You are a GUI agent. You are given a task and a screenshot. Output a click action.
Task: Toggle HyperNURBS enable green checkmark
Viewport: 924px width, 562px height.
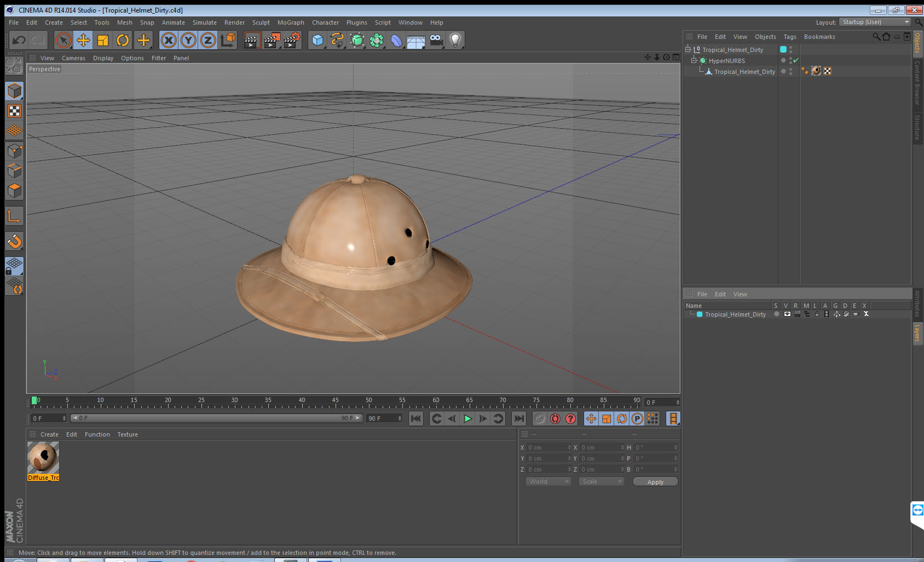pos(796,60)
